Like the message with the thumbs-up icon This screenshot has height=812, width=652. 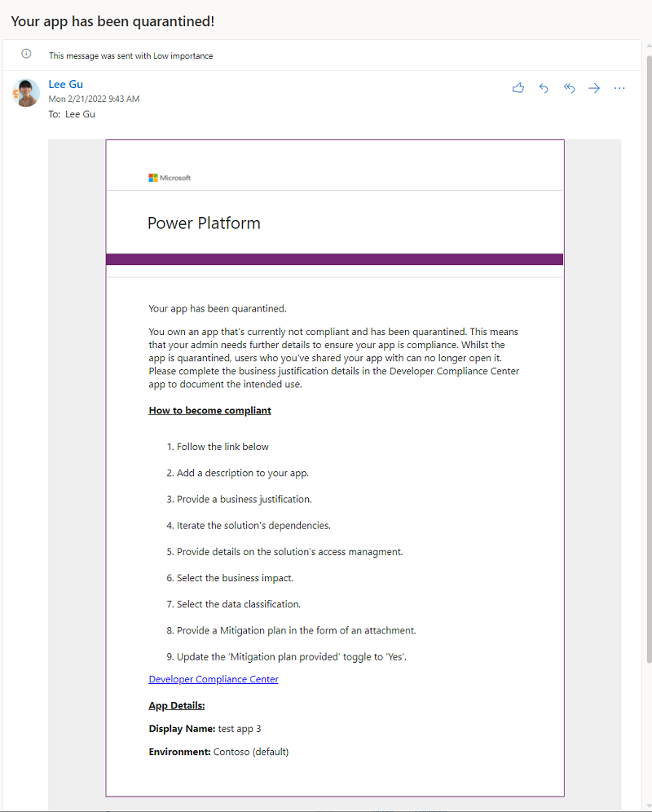[x=518, y=88]
